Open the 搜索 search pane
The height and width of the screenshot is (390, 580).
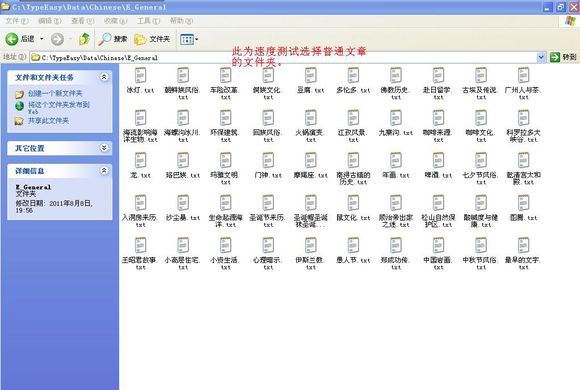pyautogui.click(x=113, y=39)
